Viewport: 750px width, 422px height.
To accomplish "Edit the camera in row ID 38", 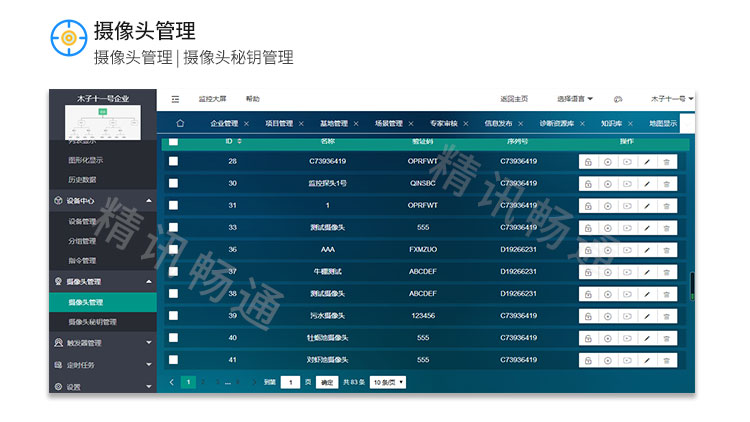I will (x=647, y=294).
